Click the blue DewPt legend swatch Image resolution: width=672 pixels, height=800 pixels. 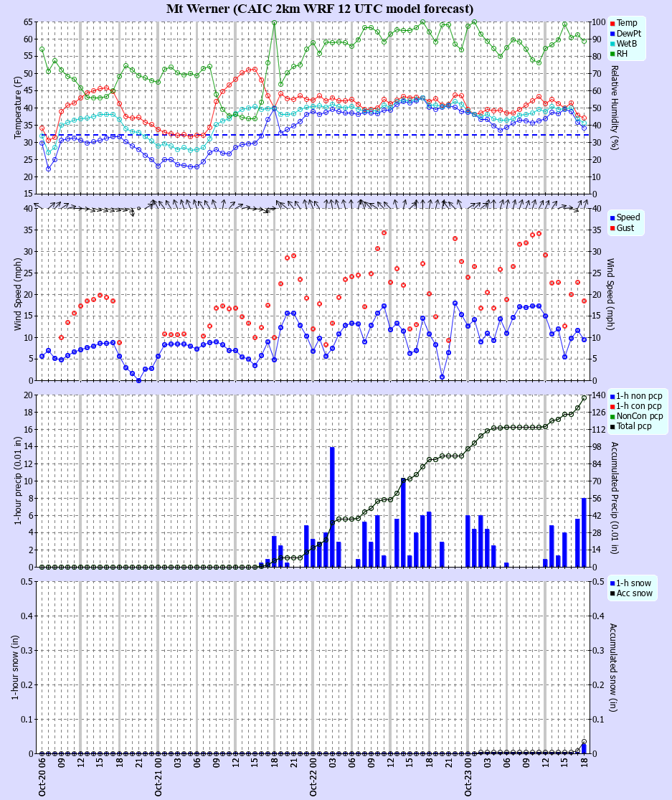612,34
